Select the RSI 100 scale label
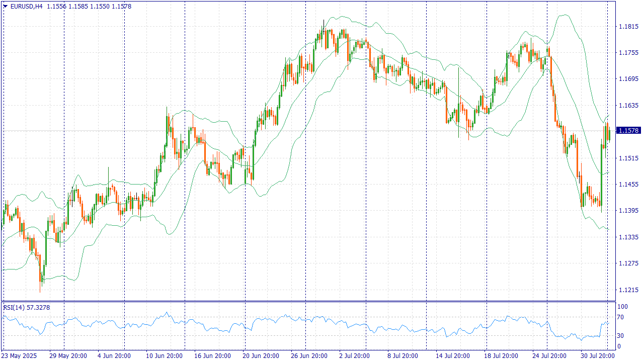644x362 pixels. click(622, 307)
